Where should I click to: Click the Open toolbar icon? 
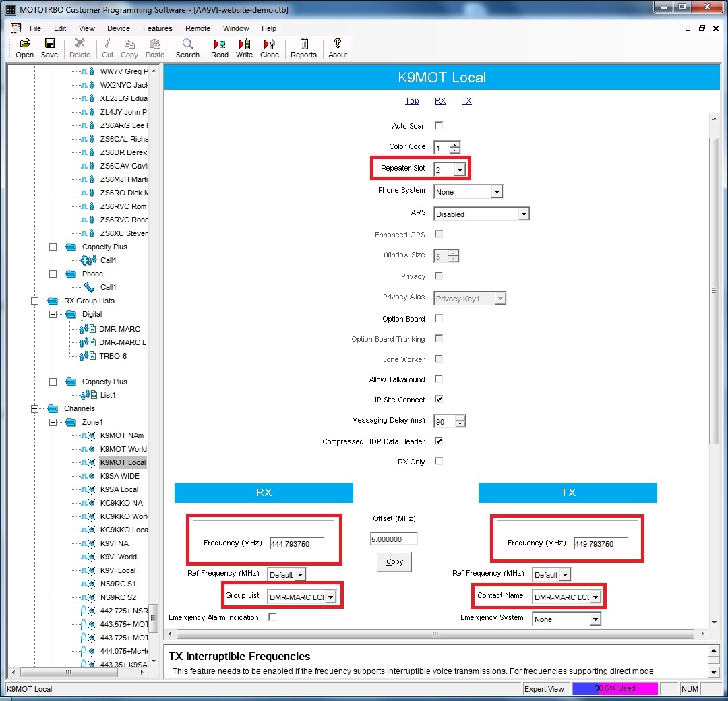coord(25,44)
